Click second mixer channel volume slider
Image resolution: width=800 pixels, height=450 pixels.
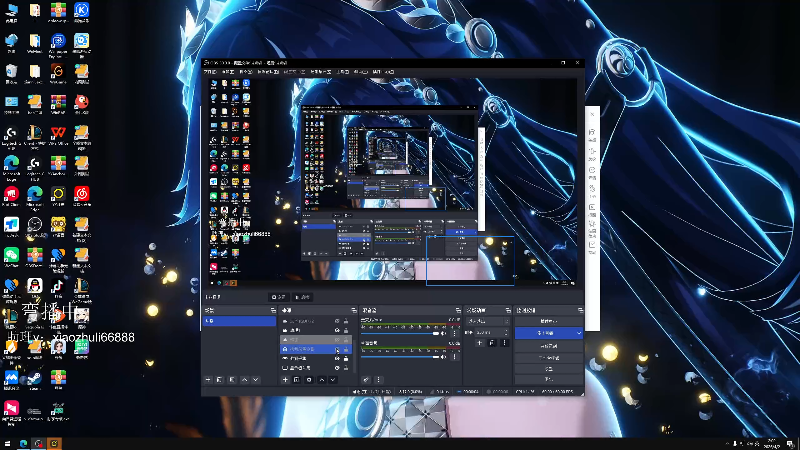[399, 357]
